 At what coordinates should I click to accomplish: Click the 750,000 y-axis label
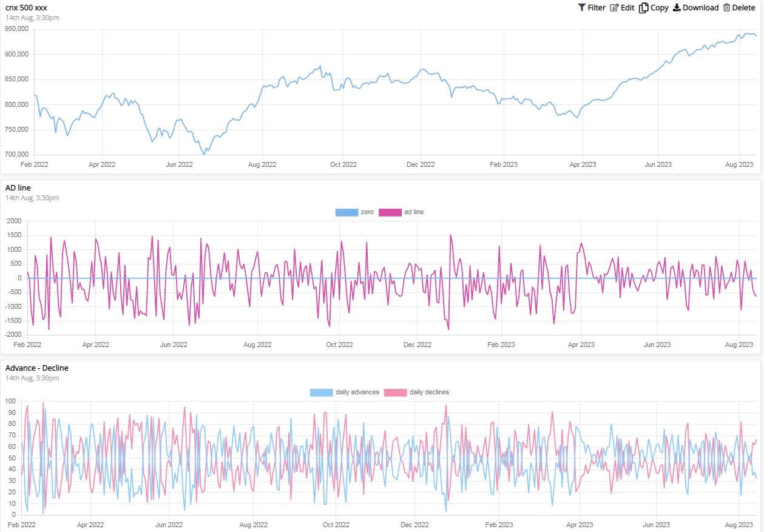coord(17,129)
